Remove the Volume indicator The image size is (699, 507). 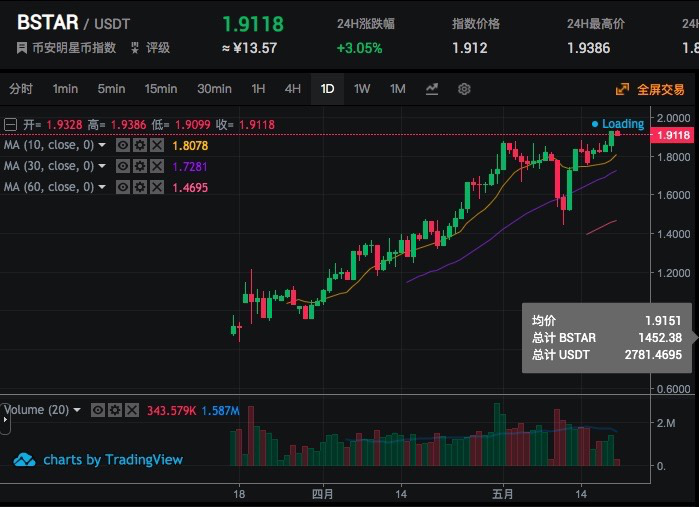click(132, 410)
